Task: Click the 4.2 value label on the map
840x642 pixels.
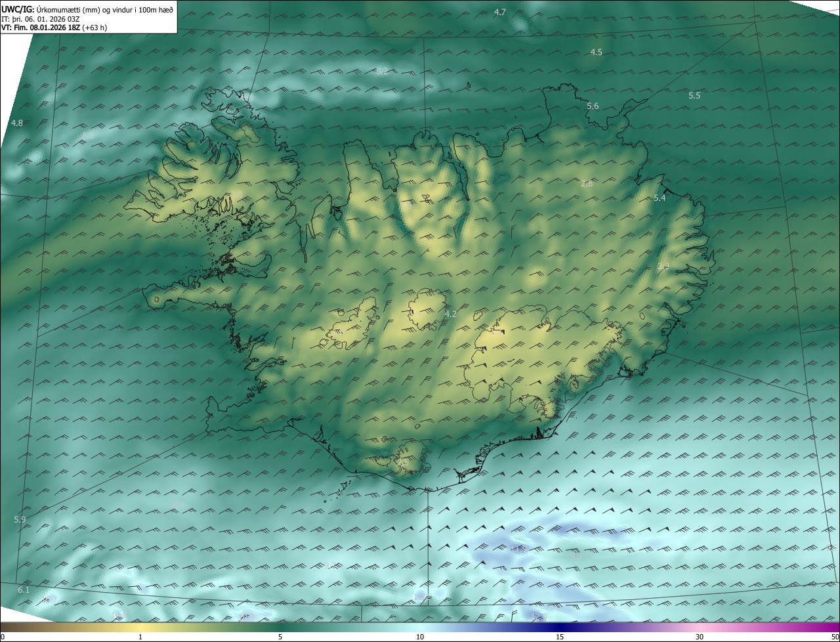Action: pos(450,314)
